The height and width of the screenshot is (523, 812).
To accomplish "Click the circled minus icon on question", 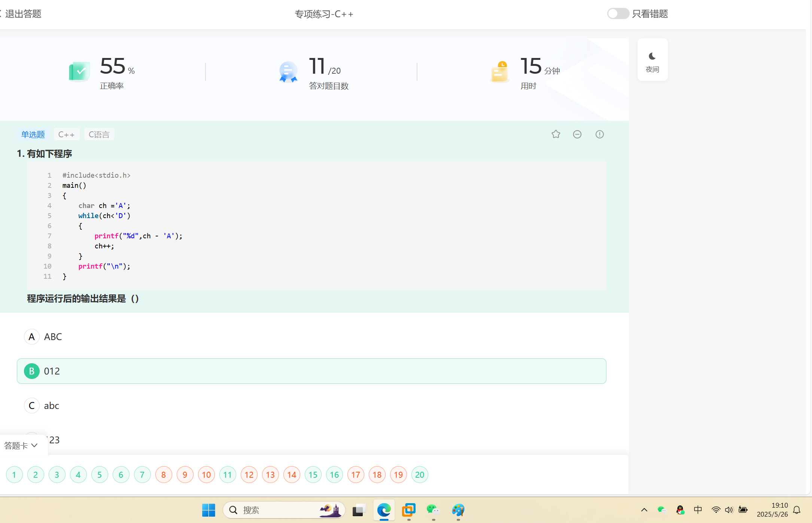I will click(x=577, y=134).
